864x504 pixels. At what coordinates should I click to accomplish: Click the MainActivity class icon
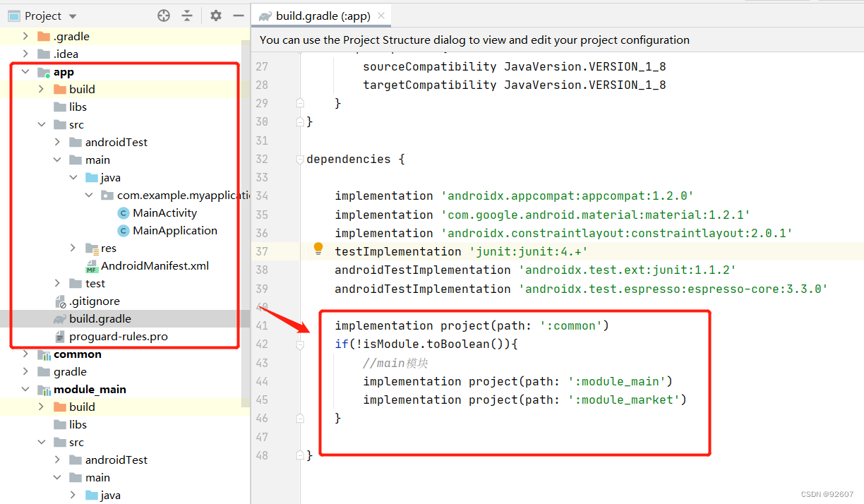coord(124,213)
